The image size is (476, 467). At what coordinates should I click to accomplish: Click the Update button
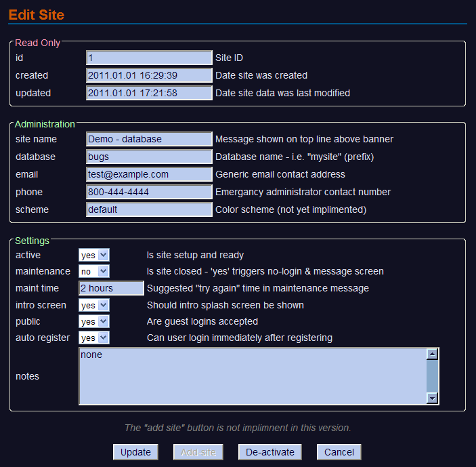coord(135,452)
